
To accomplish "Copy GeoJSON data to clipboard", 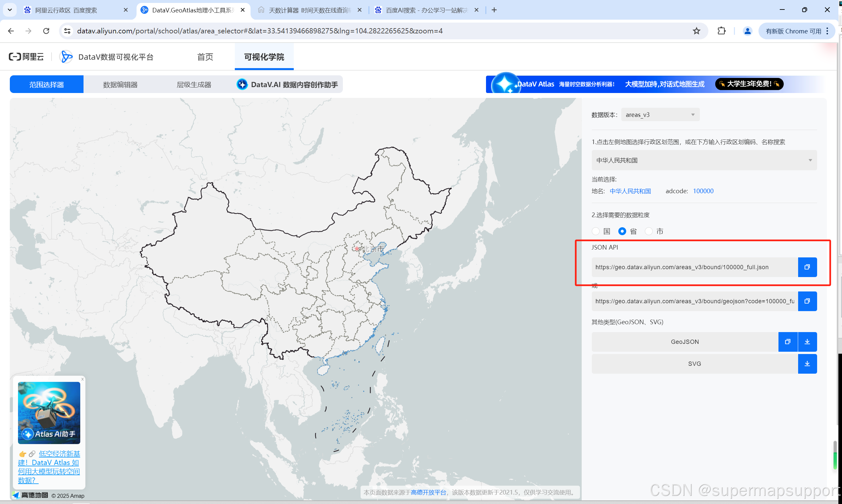I will click(787, 342).
